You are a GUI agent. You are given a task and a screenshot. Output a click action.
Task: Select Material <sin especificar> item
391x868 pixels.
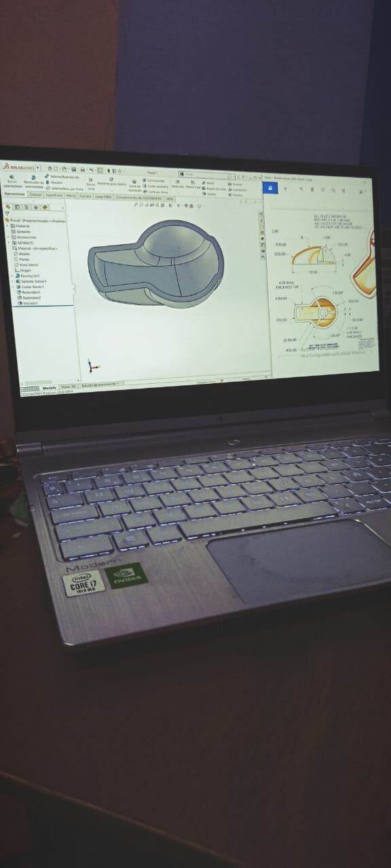pyautogui.click(x=35, y=248)
